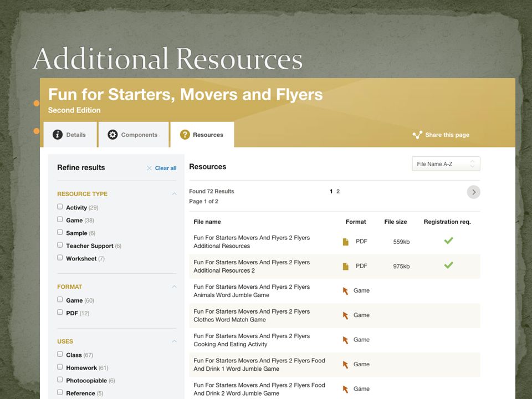Open Flyers Additional Resources file link
This screenshot has height=399, width=532.
coord(252,242)
